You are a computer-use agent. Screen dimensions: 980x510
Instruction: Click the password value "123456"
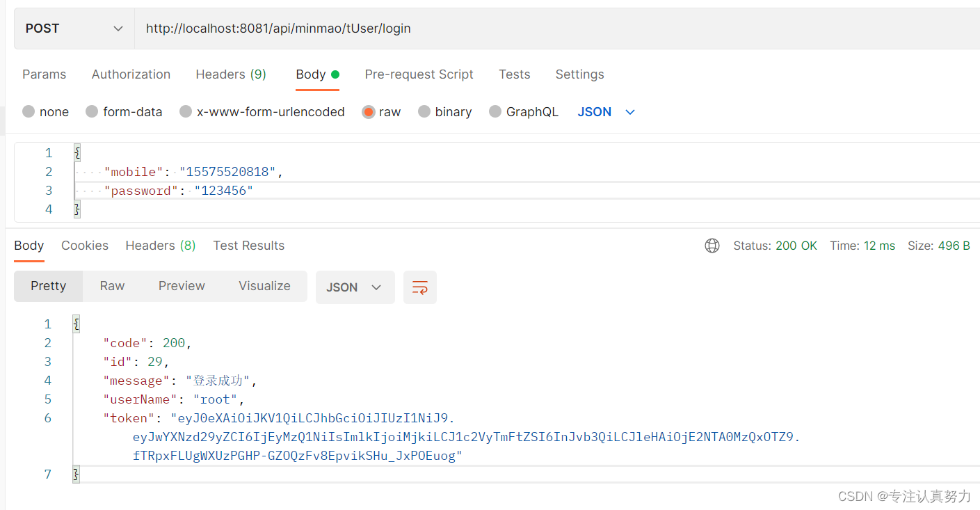pos(223,191)
